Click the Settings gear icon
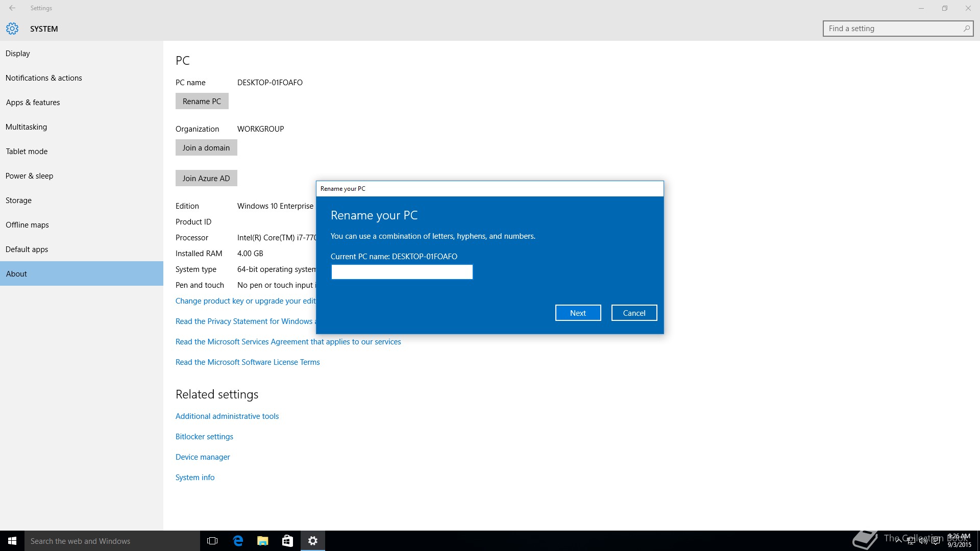Viewport: 980px width, 551px height. pos(12,29)
